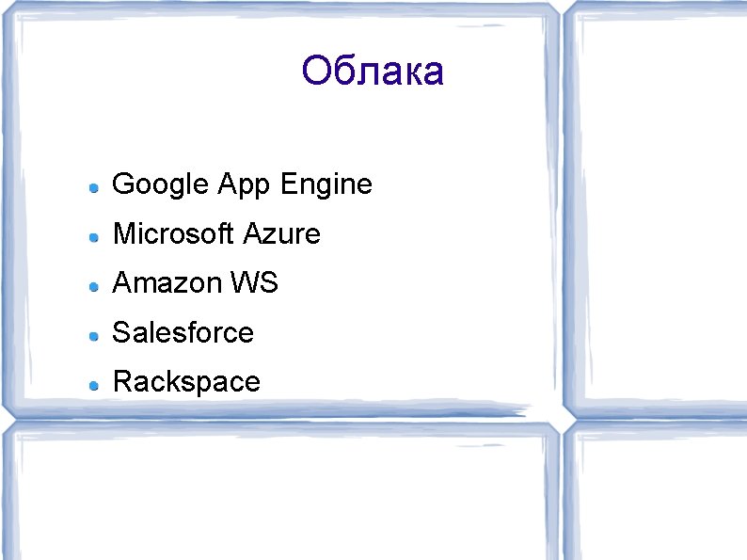The image size is (747, 560).
Task: Select the bullet dot beside Google App Engine
Action: (x=94, y=188)
